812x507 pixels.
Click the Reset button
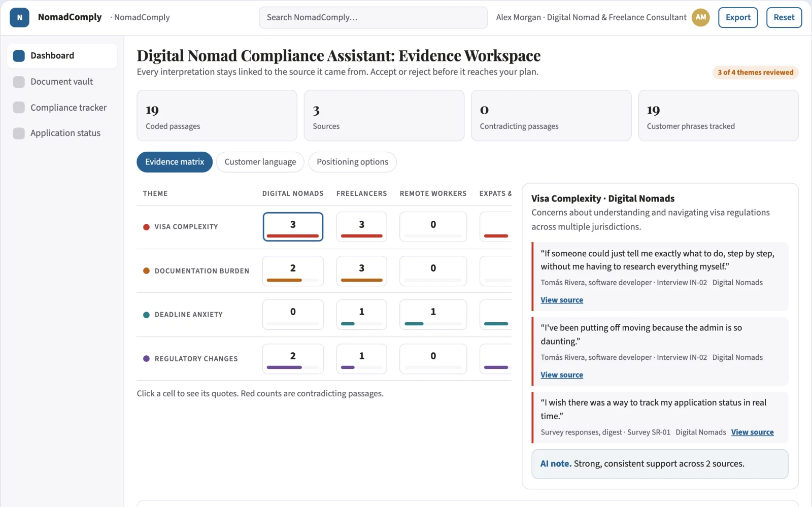(x=784, y=17)
